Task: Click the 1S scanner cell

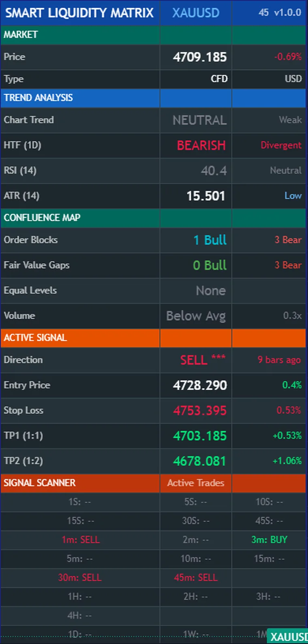Action: coord(80,502)
